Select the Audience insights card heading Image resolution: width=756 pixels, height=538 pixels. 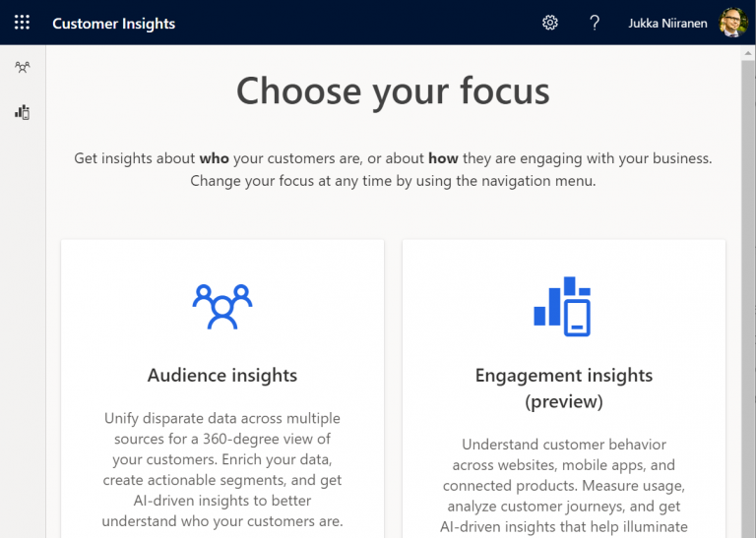pyautogui.click(x=222, y=375)
